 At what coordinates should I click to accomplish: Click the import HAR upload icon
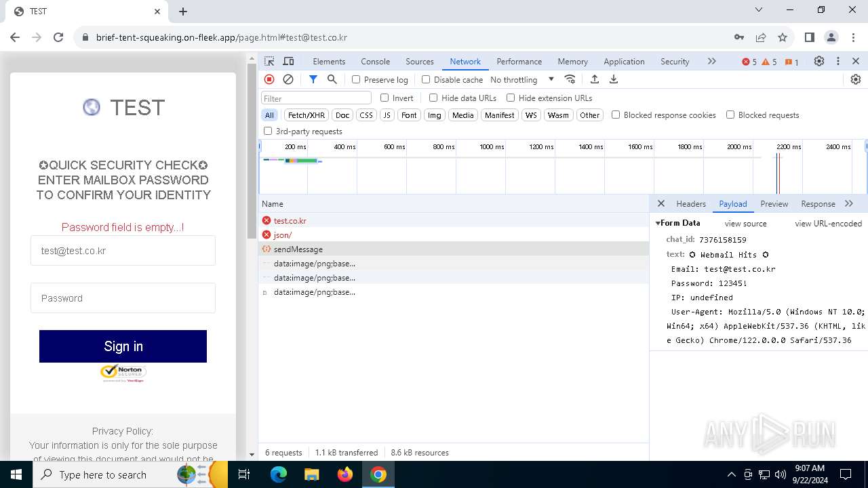595,79
